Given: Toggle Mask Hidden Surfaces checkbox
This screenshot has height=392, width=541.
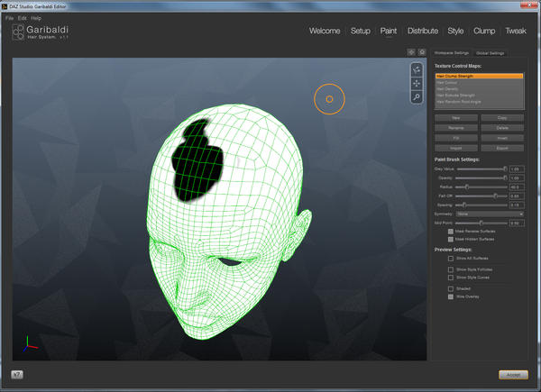Looking at the screenshot, I should [x=451, y=240].
